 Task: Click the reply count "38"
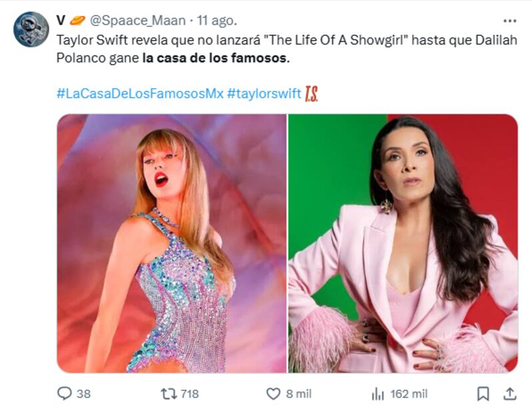83,394
